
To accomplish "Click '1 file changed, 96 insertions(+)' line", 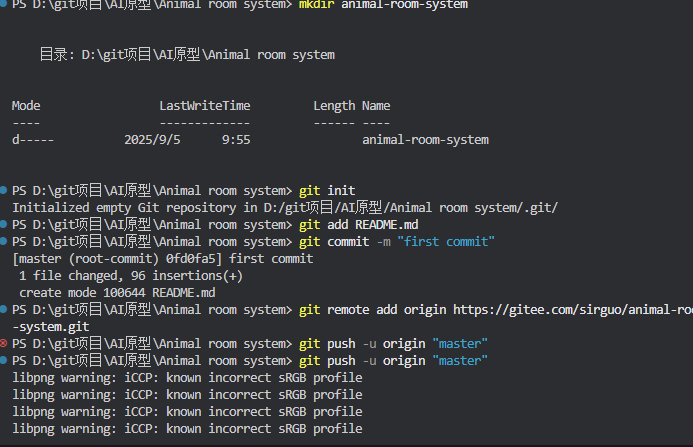I will (131, 276).
